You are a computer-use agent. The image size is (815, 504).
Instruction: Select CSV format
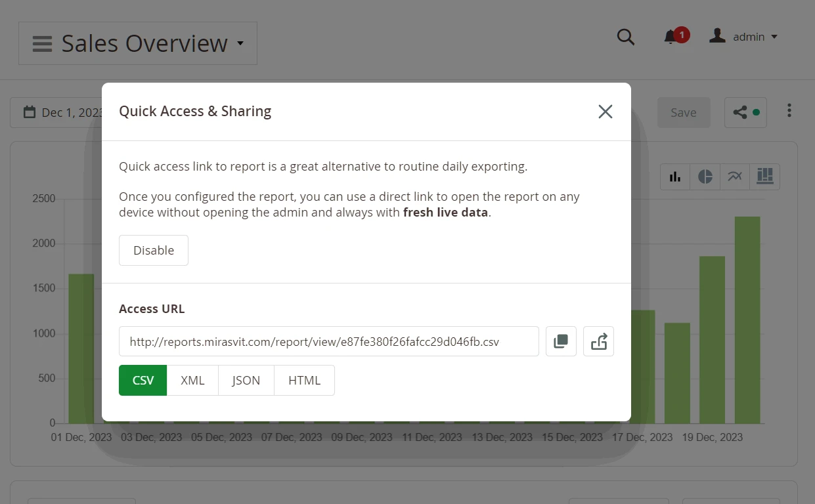point(143,381)
